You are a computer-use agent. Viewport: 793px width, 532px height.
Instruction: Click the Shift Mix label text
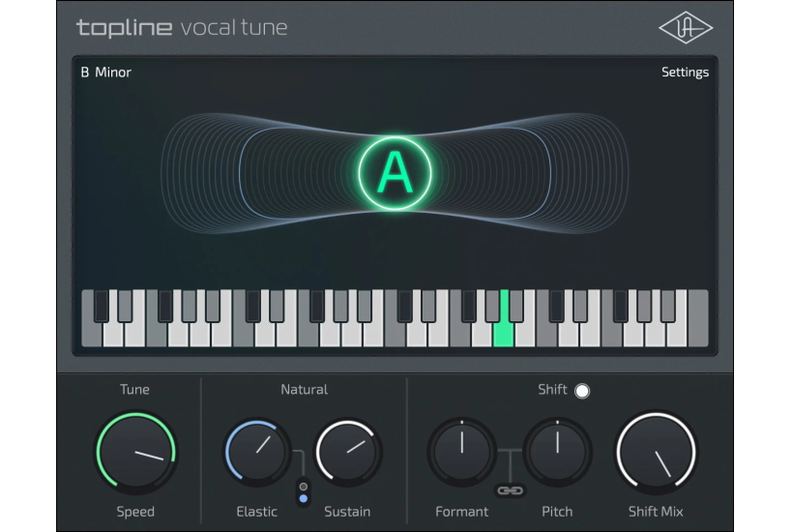(x=656, y=512)
